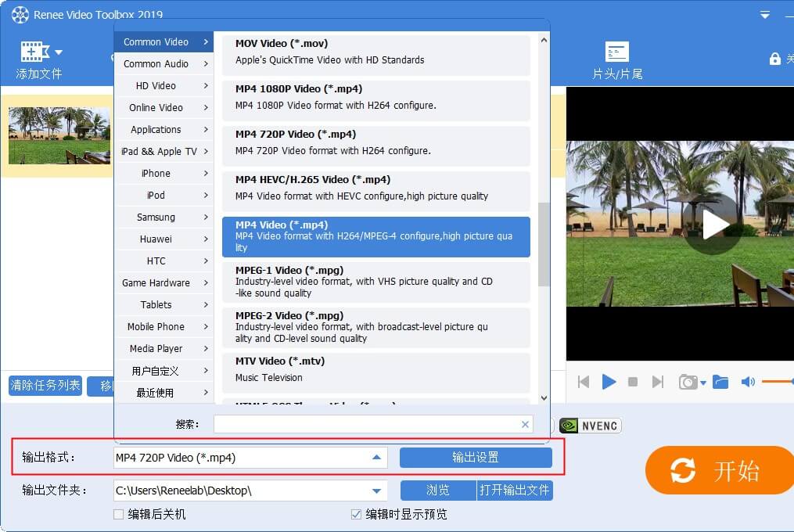This screenshot has height=532, width=794.
Task: Click the 浏览 browse button
Action: click(x=438, y=491)
